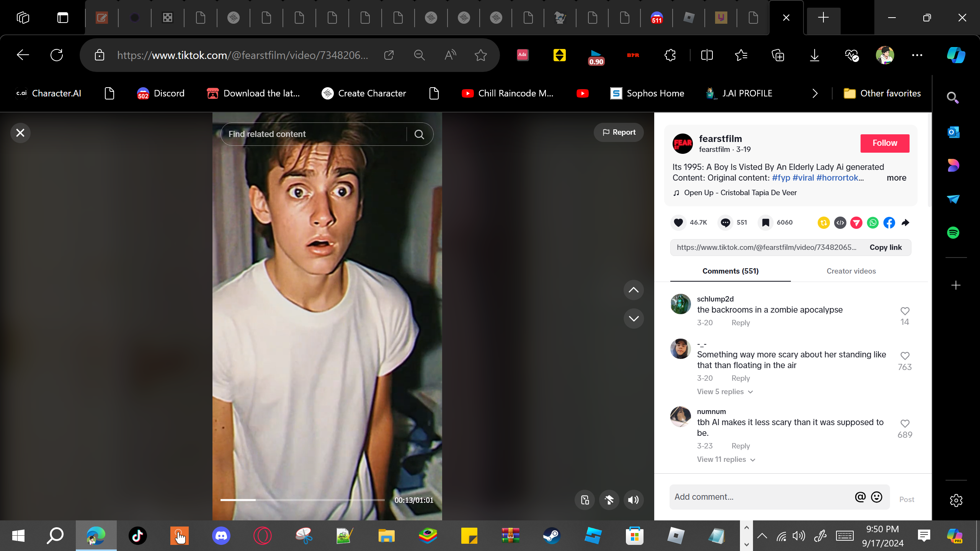Image resolution: width=980 pixels, height=551 pixels.
Task: Switch to the Creator videos tab
Action: [851, 271]
